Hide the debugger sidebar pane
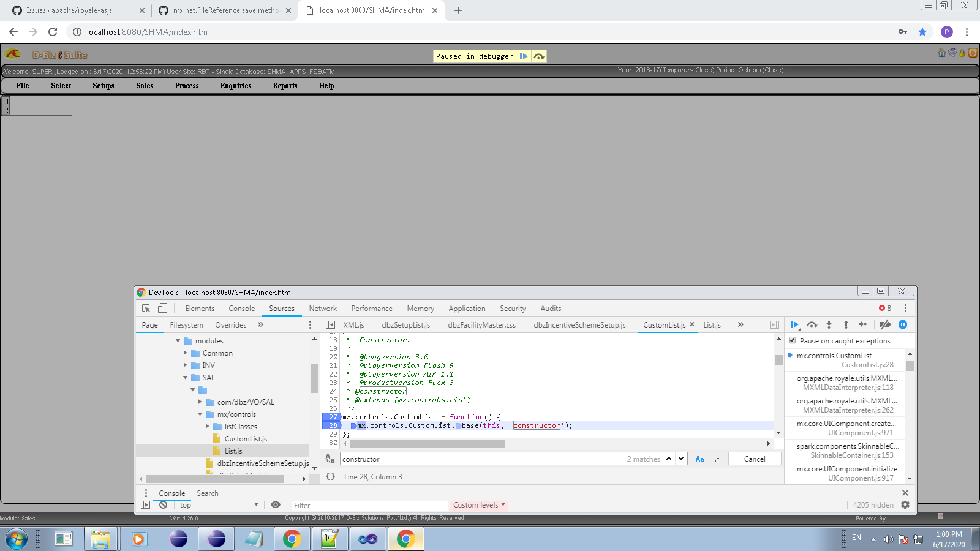This screenshot has width=980, height=551. click(x=774, y=325)
